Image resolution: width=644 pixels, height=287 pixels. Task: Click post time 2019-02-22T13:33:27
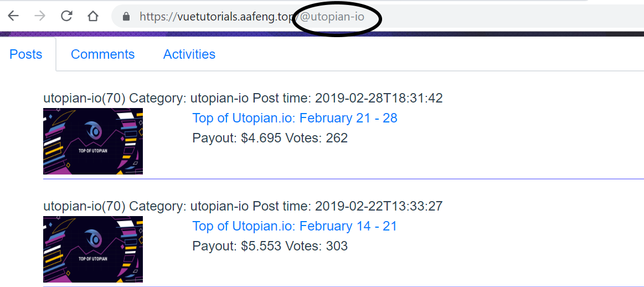click(379, 206)
